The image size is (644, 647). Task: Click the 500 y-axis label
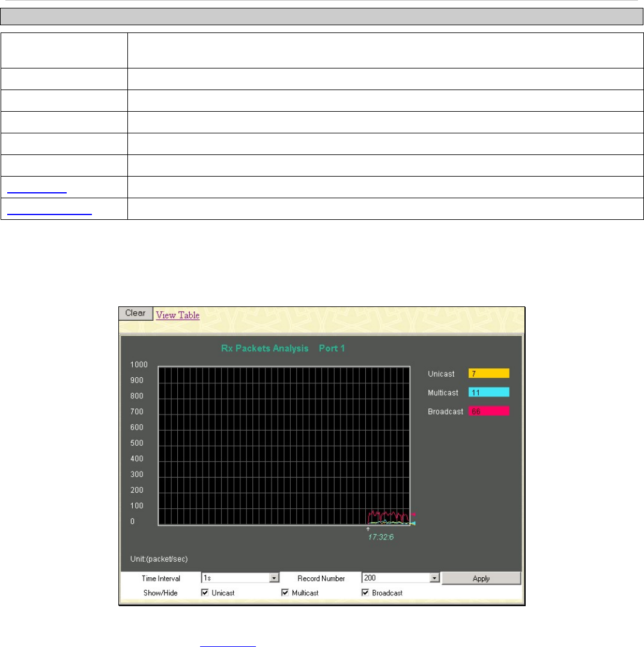[x=137, y=443]
